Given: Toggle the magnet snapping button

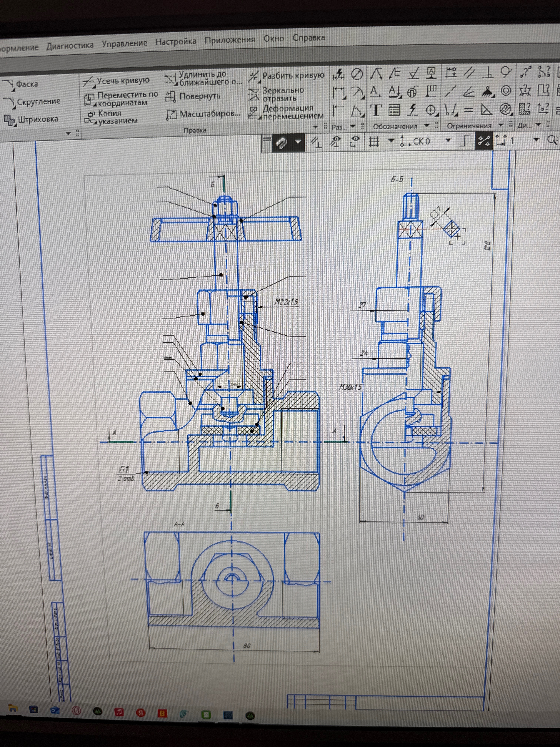Looking at the screenshot, I should coord(281,142).
